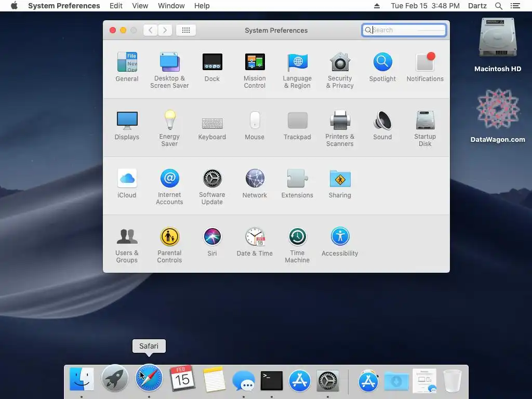Open Finder from the Dock
Viewport: 532px width, 399px height.
point(82,379)
